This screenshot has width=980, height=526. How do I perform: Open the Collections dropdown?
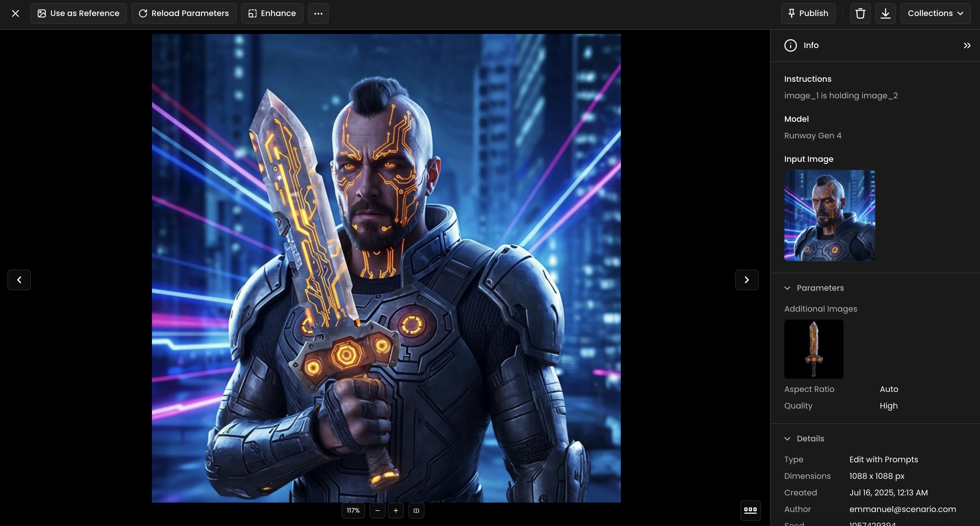935,14
